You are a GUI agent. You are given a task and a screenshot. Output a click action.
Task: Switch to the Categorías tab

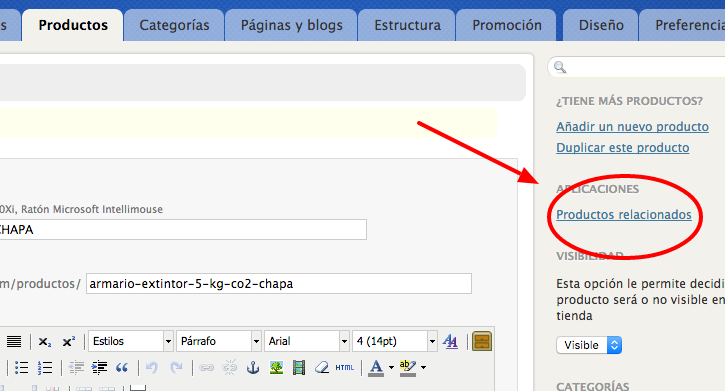174,25
